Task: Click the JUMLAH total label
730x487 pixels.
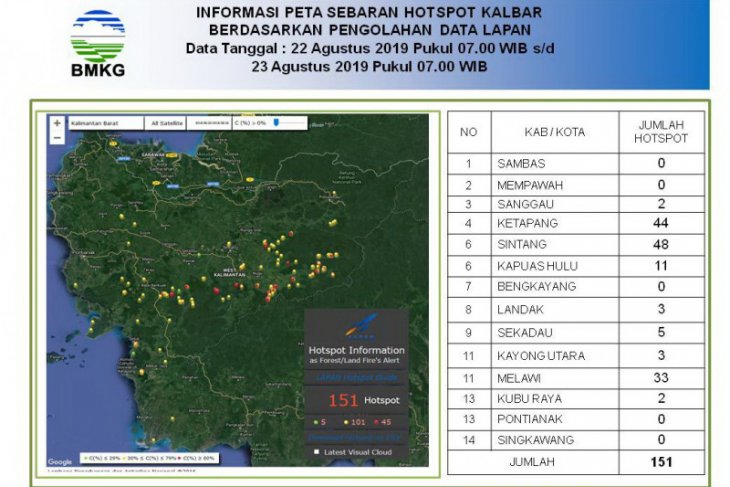Action: 532,462
